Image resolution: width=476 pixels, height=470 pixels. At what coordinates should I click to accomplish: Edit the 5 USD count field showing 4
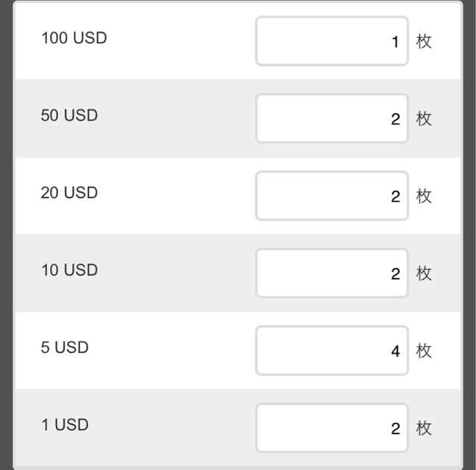[x=331, y=351]
